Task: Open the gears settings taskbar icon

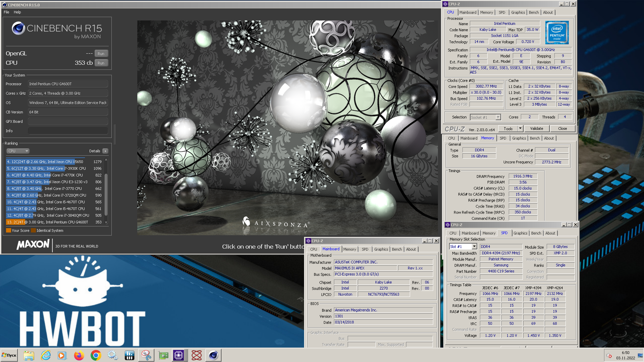Action: click(113, 355)
